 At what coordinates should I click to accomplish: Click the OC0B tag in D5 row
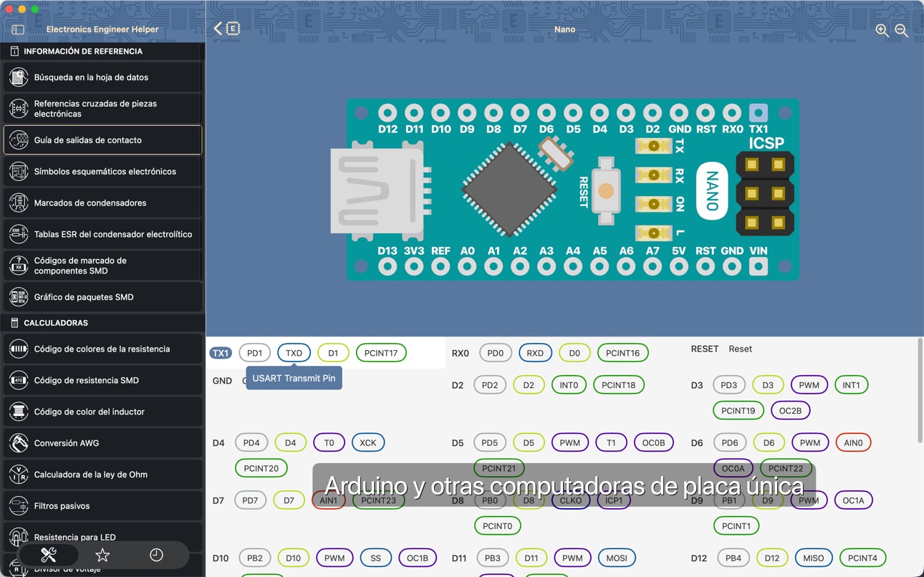pos(653,443)
